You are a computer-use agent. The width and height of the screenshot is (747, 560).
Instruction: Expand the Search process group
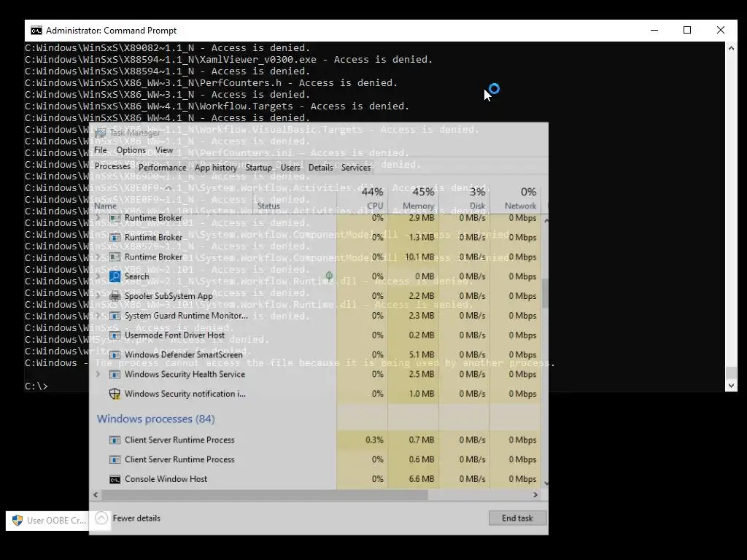(x=98, y=276)
